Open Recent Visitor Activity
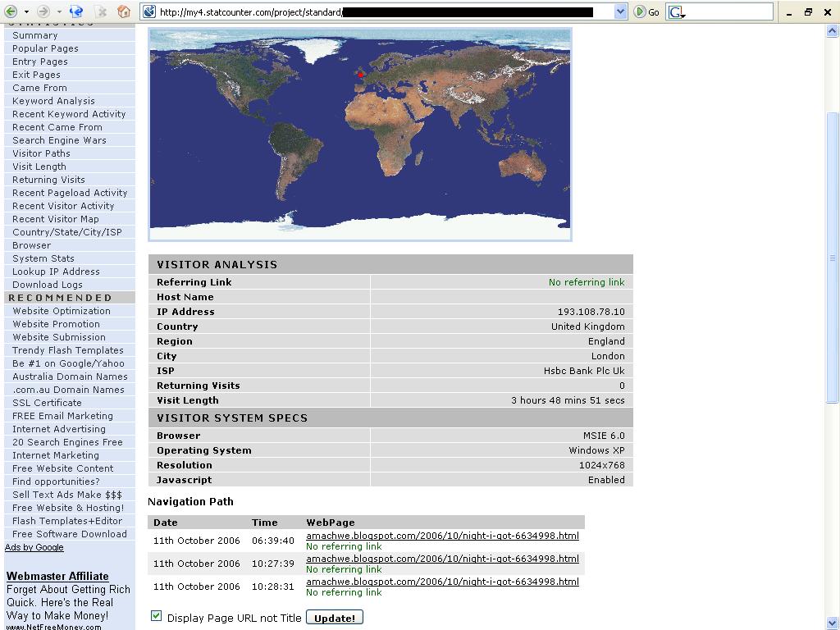The height and width of the screenshot is (630, 840). 63,206
